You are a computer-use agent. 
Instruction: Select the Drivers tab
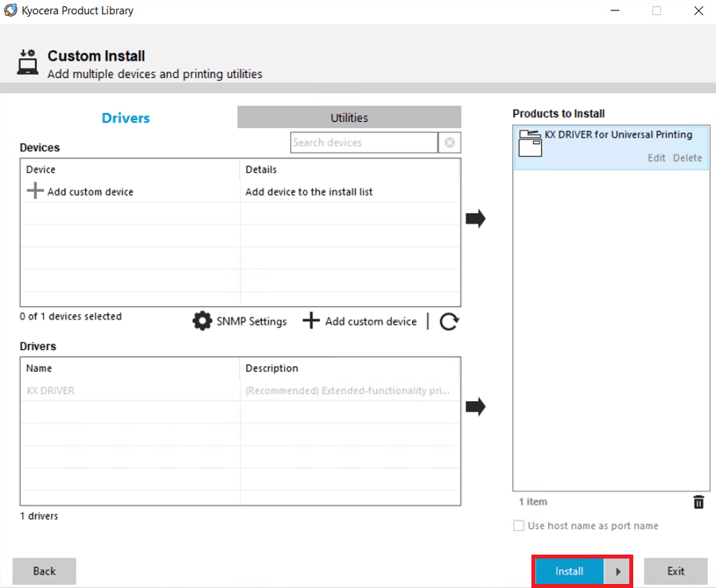[126, 118]
